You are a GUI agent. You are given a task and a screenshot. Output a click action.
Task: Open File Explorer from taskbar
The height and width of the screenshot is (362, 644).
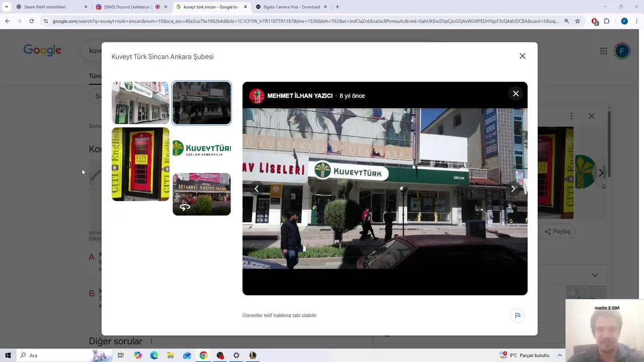pos(171,355)
